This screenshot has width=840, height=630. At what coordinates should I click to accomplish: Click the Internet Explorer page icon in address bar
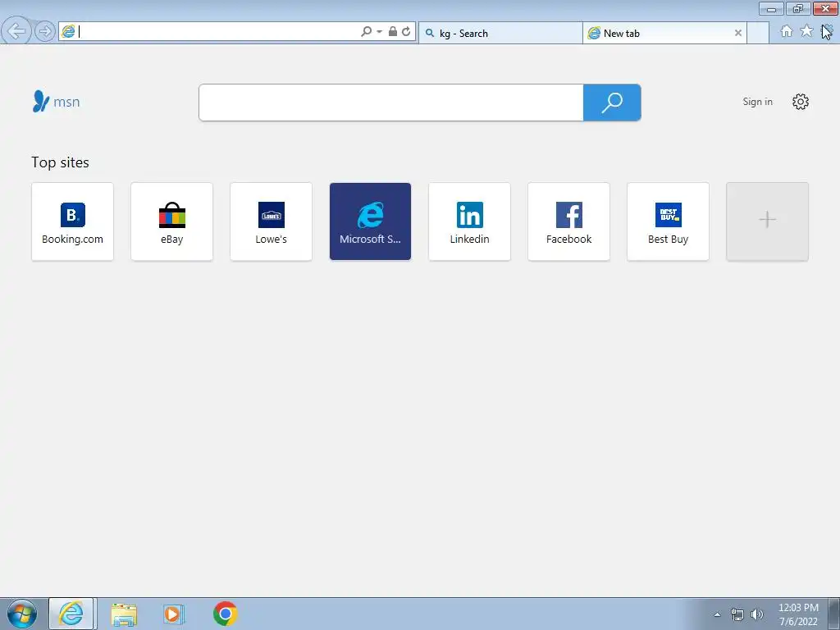tap(68, 32)
